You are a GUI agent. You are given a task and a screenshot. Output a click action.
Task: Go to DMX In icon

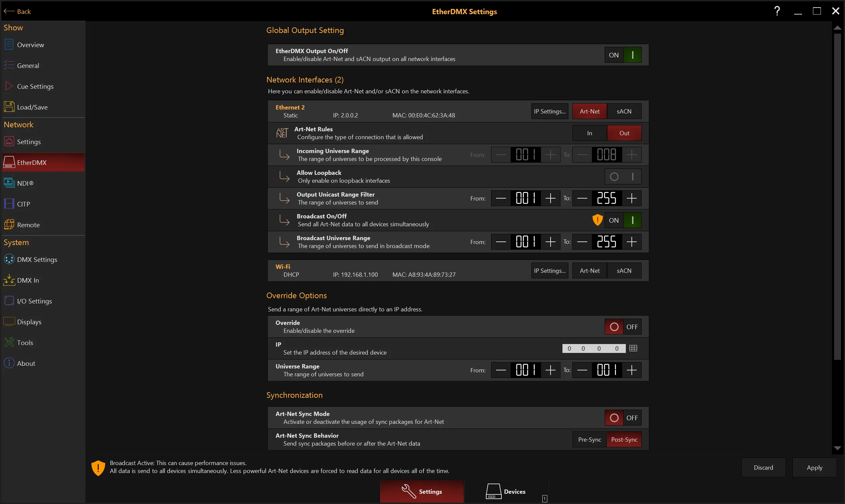pyautogui.click(x=9, y=280)
